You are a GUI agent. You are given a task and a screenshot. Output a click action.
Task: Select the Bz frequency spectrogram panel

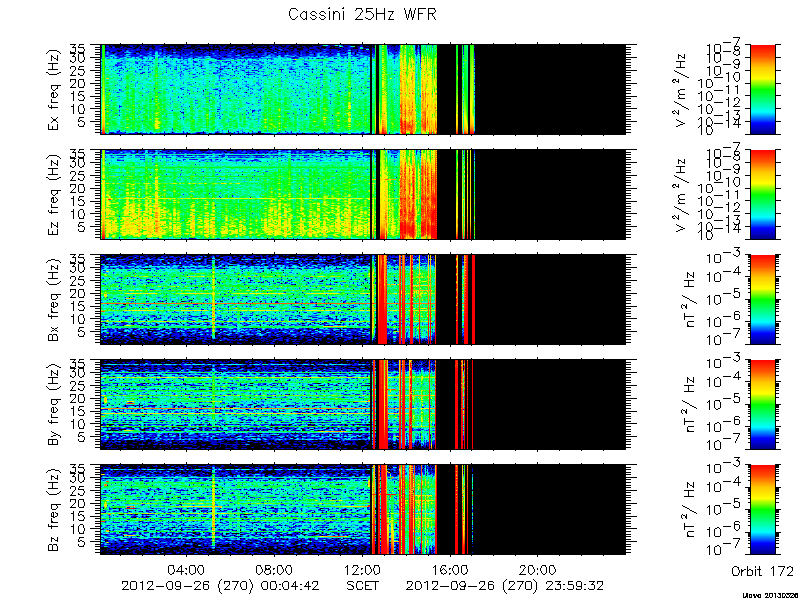coord(363,510)
